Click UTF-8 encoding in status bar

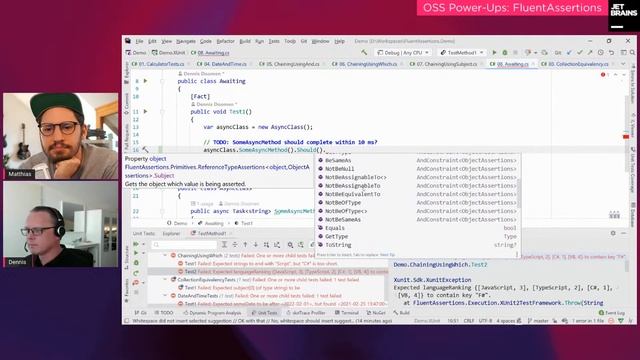point(485,321)
